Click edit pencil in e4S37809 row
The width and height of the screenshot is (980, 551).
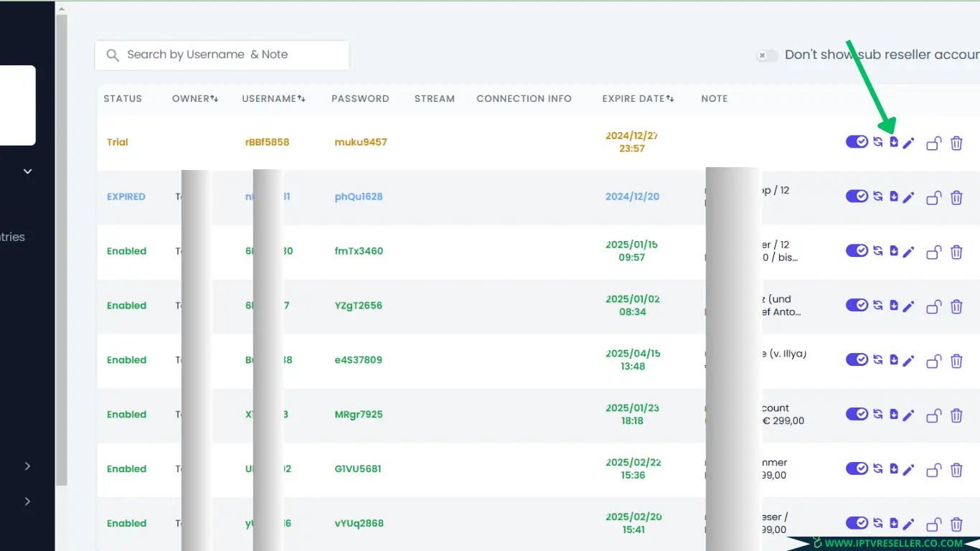908,361
